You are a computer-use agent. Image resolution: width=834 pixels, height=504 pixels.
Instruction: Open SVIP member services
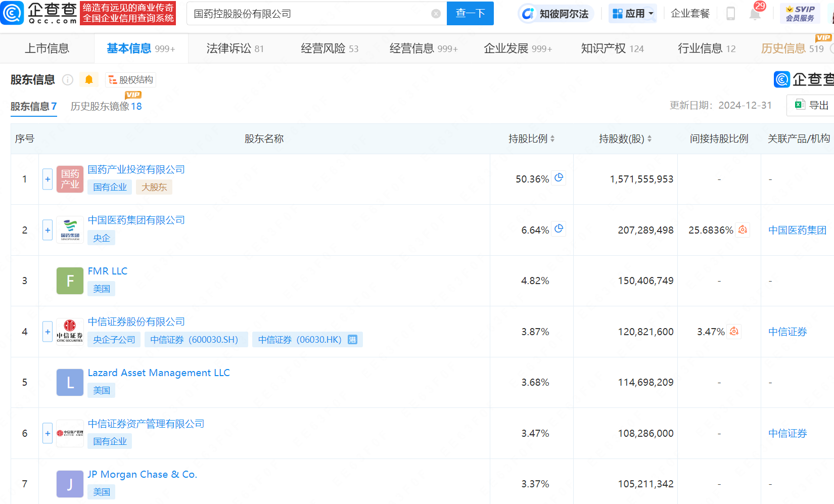point(800,14)
